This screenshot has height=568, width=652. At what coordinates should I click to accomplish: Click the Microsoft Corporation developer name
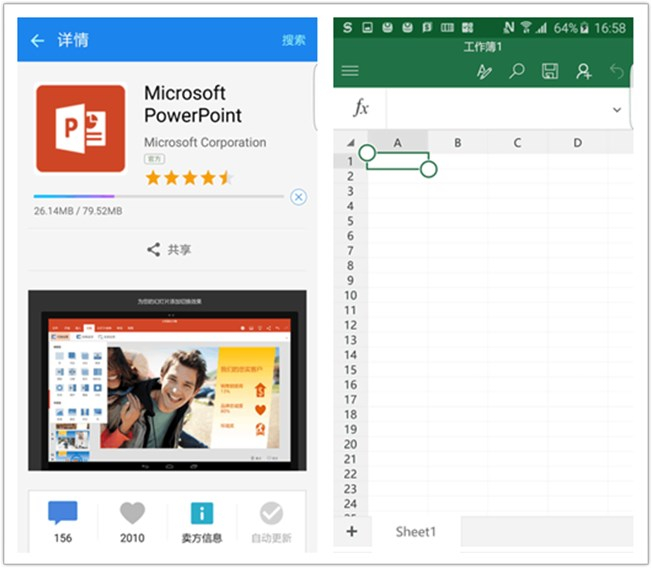pyautogui.click(x=205, y=142)
